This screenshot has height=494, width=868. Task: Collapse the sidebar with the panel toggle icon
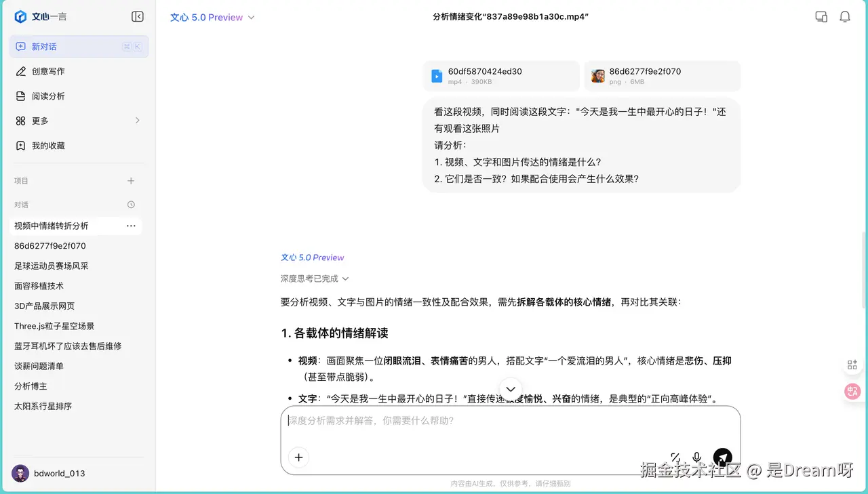point(138,17)
